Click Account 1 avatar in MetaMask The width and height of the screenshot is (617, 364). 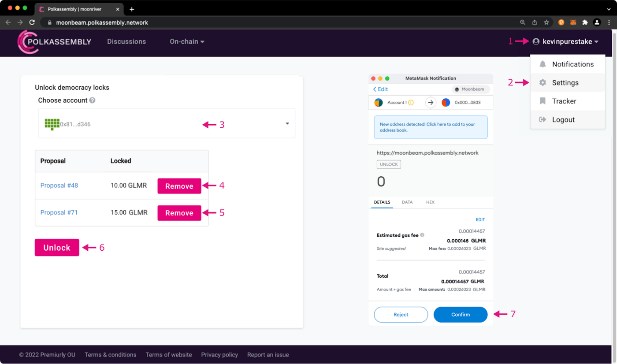(x=378, y=103)
